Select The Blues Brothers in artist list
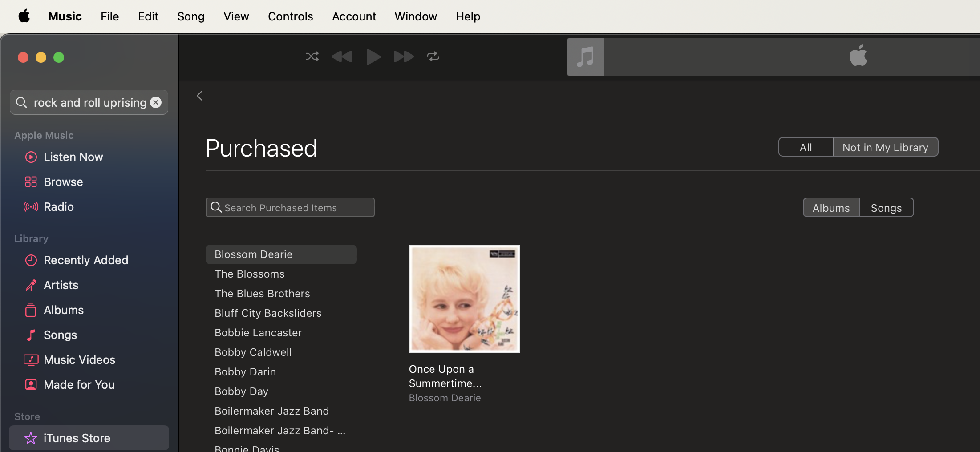980x452 pixels. click(x=262, y=294)
